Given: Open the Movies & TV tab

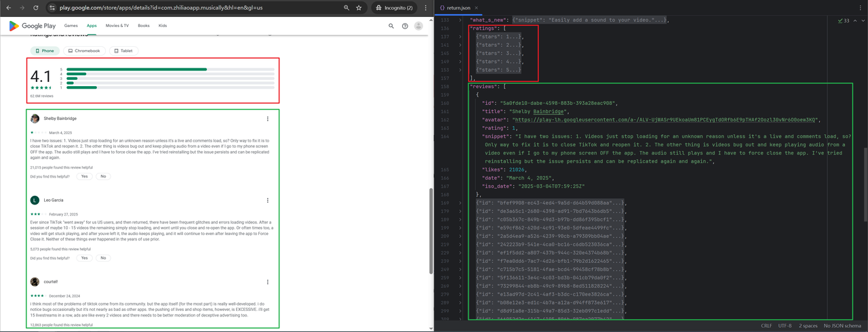Looking at the screenshot, I should pos(117,26).
